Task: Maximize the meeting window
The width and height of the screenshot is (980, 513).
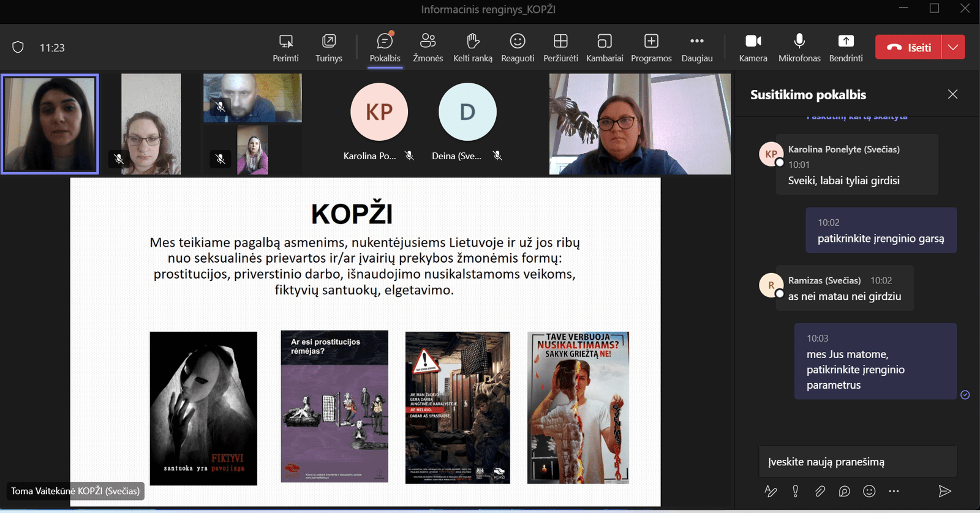Action: coord(934,8)
